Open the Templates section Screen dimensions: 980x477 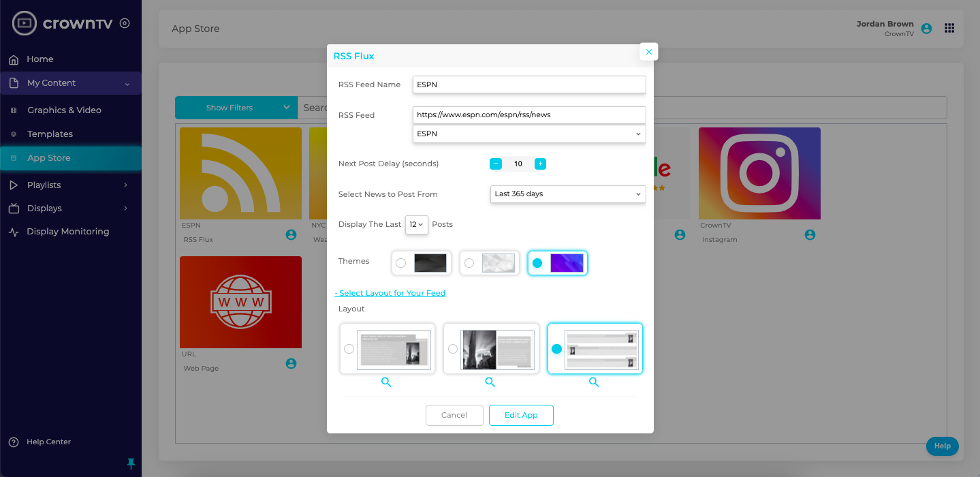[50, 134]
